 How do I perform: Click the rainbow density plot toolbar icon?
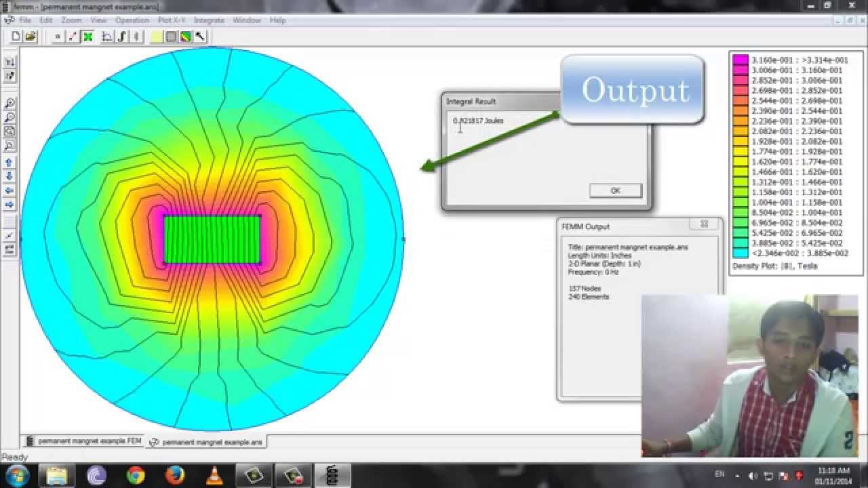coord(185,37)
